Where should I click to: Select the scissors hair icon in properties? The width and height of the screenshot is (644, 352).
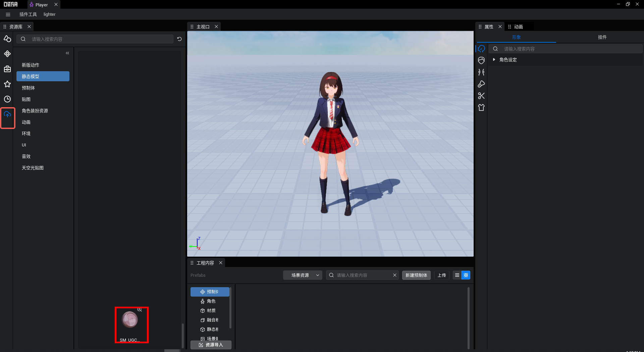point(481,96)
